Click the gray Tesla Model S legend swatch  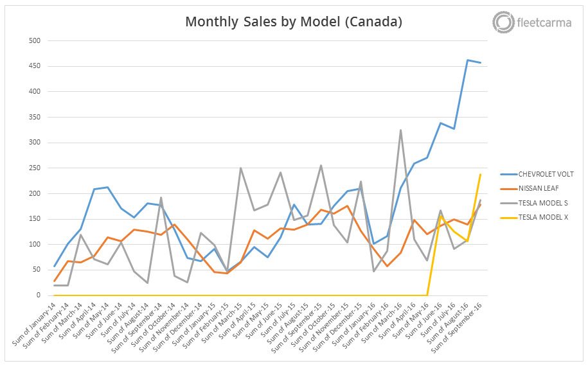pyautogui.click(x=507, y=203)
